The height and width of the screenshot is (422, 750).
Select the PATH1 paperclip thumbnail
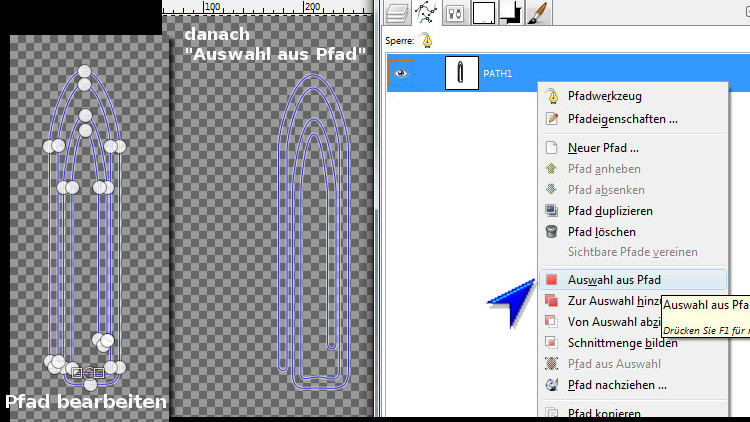click(x=461, y=73)
